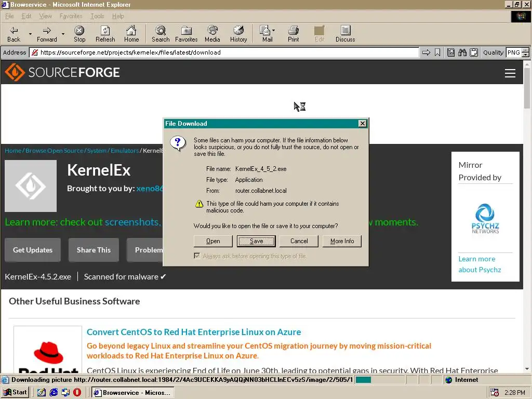Open the Edit menu
The height and width of the screenshot is (399, 532).
tap(26, 16)
